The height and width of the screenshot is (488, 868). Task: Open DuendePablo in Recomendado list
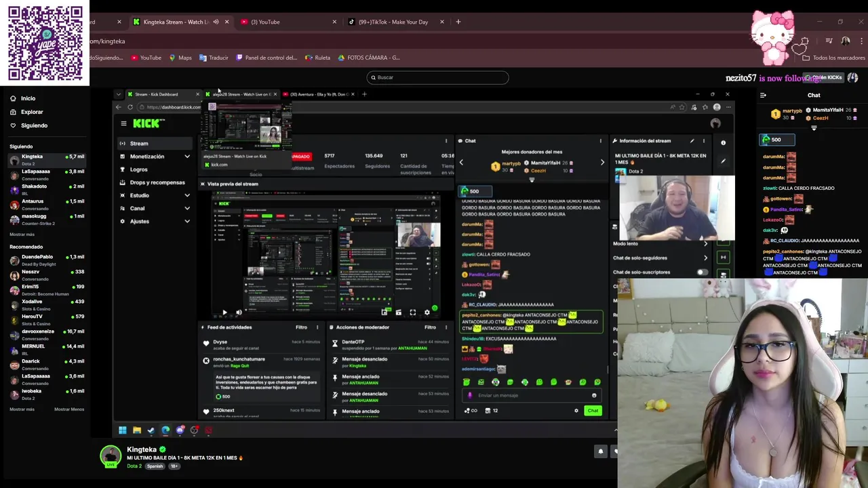pos(46,260)
